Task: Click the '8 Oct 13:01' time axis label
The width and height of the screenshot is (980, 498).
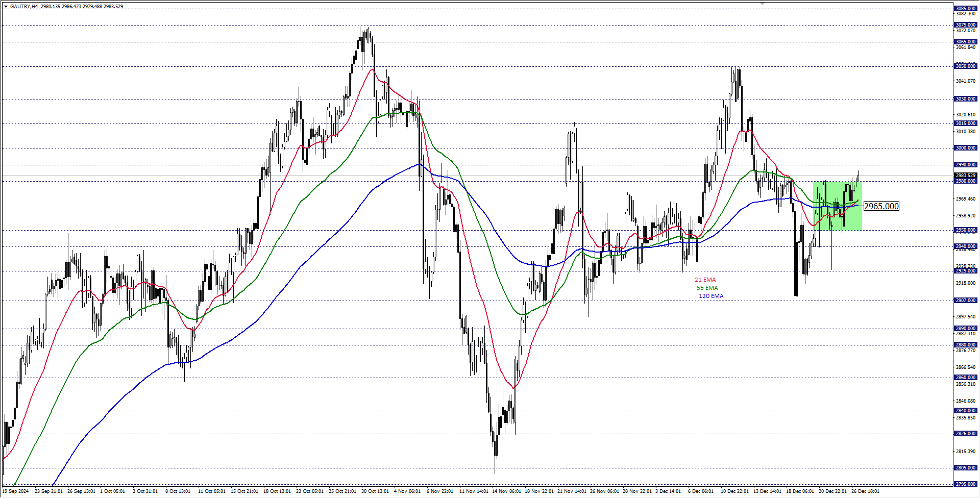Action: click(x=178, y=491)
